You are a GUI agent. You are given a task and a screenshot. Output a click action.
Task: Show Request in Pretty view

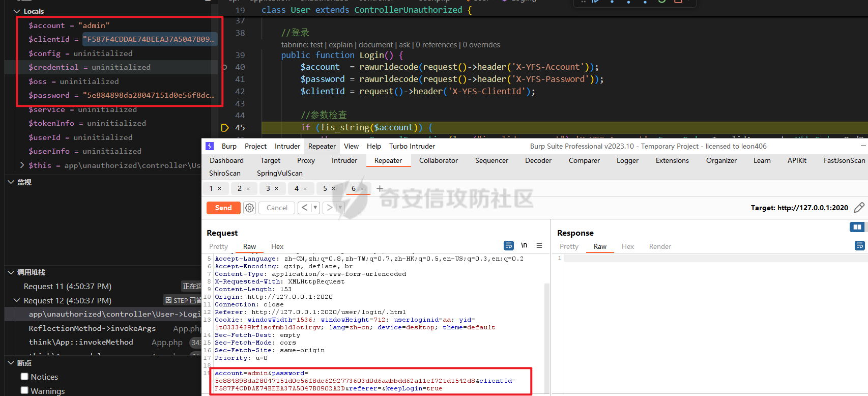(x=218, y=246)
